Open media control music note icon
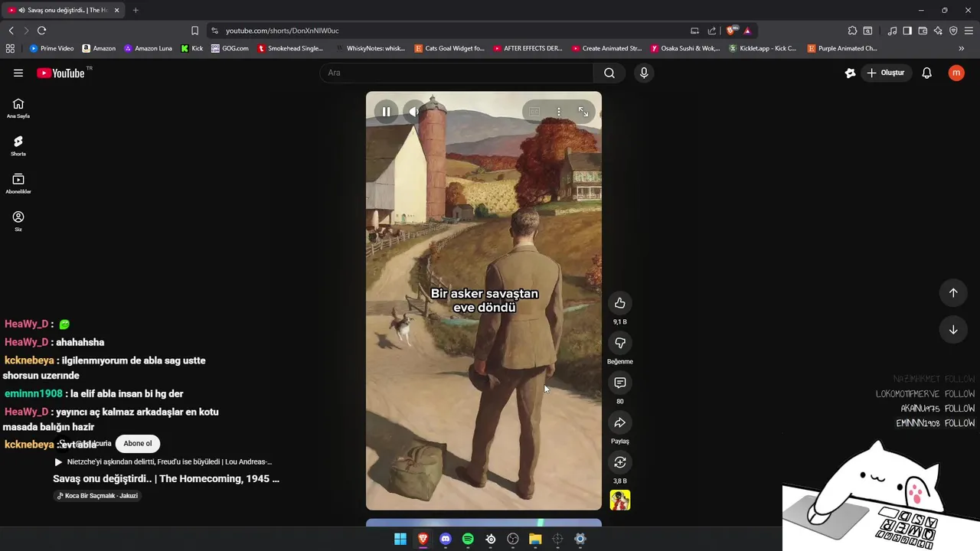The height and width of the screenshot is (551, 980). (x=892, y=31)
